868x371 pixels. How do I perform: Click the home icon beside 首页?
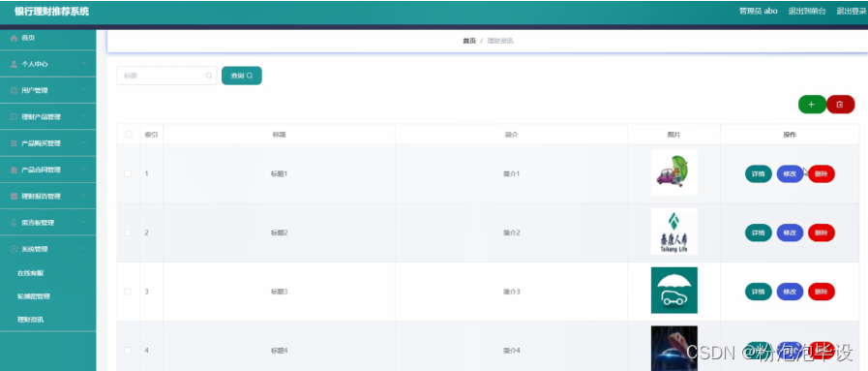[x=15, y=38]
